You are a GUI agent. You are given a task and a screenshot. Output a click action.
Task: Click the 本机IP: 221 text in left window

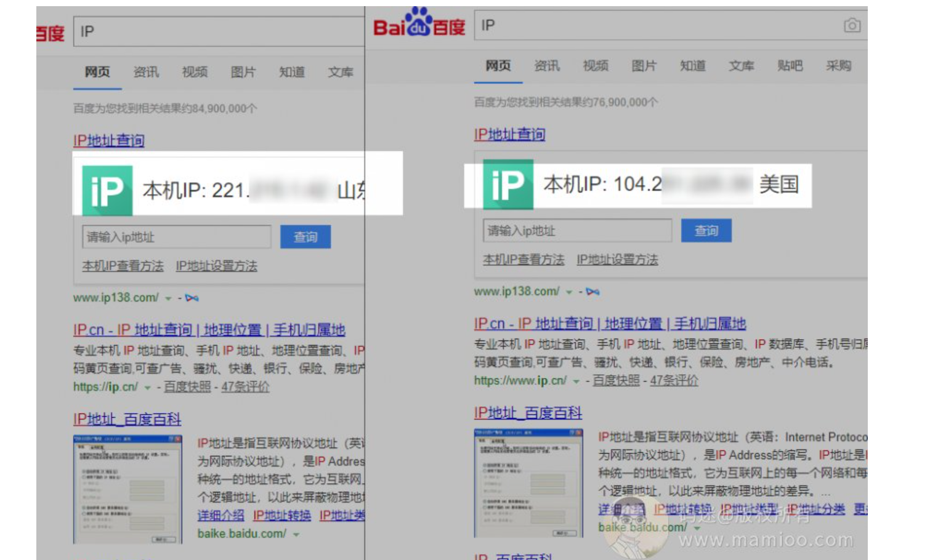point(196,191)
